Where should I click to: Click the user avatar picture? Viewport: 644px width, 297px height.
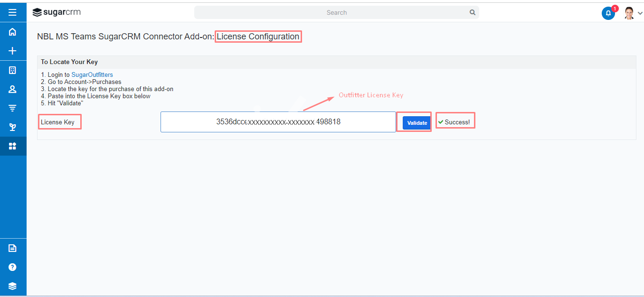[x=630, y=13]
